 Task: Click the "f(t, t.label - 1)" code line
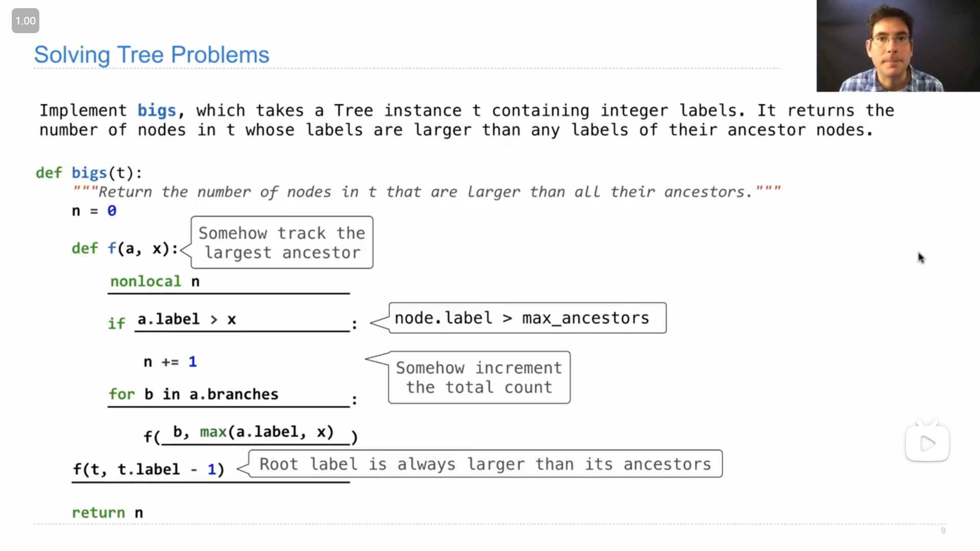tap(149, 469)
